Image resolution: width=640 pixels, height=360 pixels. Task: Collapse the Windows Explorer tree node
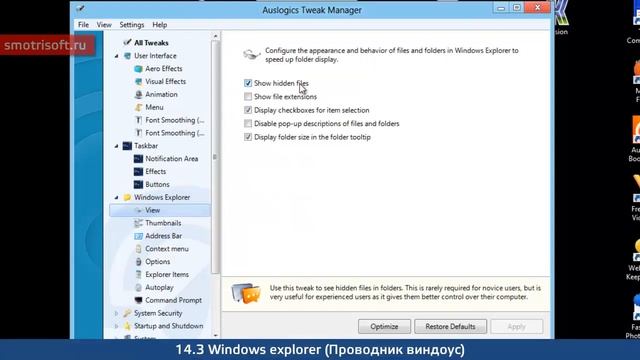(117, 198)
